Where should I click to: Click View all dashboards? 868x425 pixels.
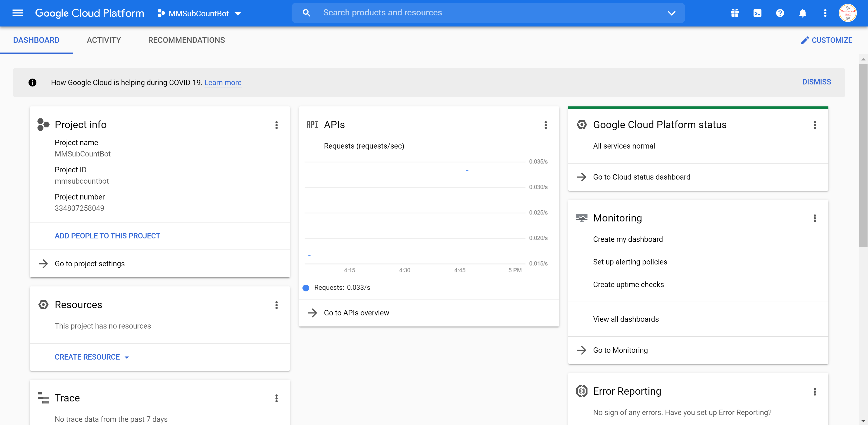[626, 319]
